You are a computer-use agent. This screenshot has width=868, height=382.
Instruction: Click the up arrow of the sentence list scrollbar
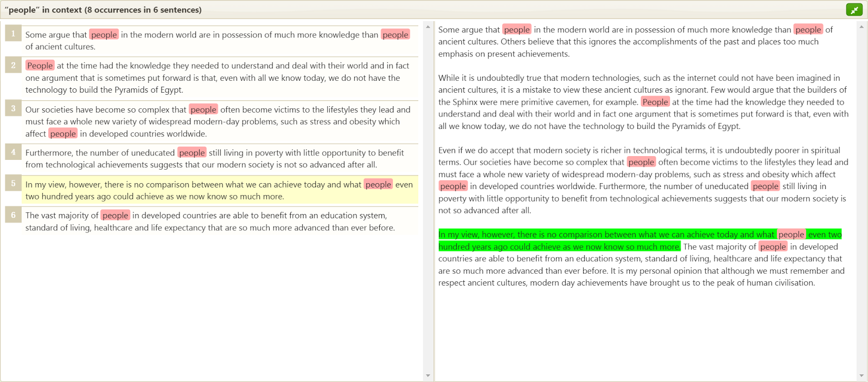(428, 27)
